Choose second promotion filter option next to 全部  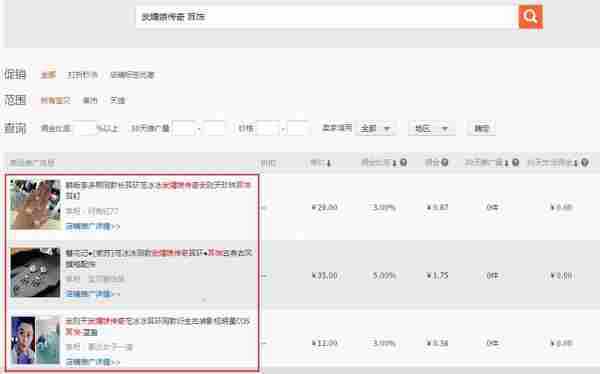tap(83, 75)
